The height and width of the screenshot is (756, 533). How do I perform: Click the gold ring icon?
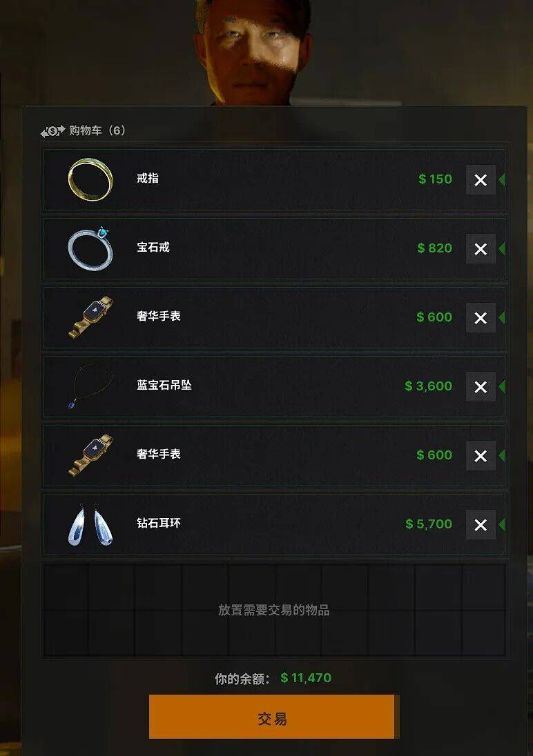90,179
